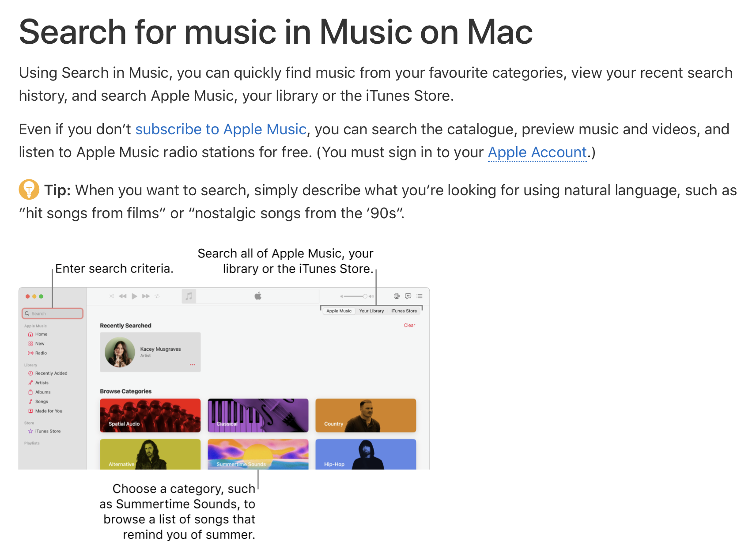Screen dimensions: 756x546
Task: Open Artists in the Library section
Action: pos(42,383)
